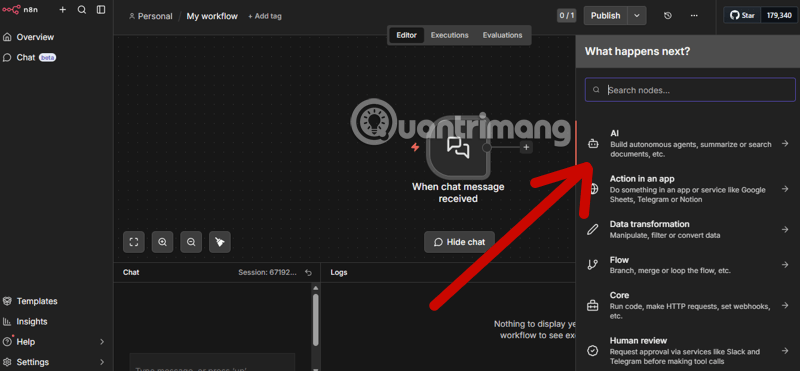Collapse the sidebar panel icon

pos(101,9)
